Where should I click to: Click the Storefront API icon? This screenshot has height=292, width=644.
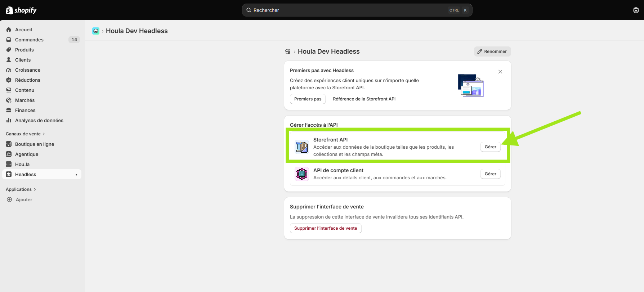point(302,147)
